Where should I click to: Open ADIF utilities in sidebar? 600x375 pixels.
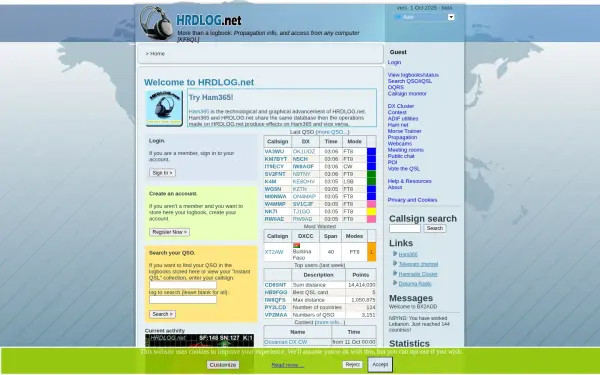pyautogui.click(x=403, y=119)
